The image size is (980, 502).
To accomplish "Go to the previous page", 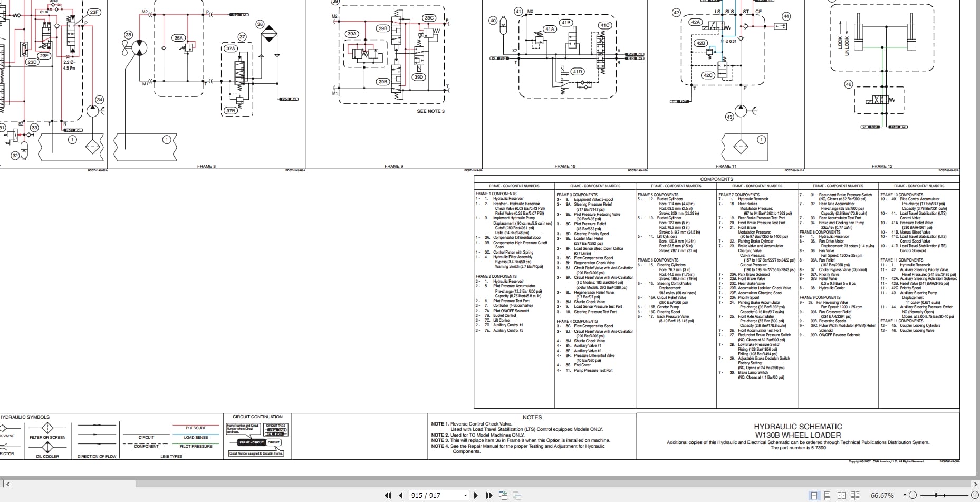I will pyautogui.click(x=401, y=496).
